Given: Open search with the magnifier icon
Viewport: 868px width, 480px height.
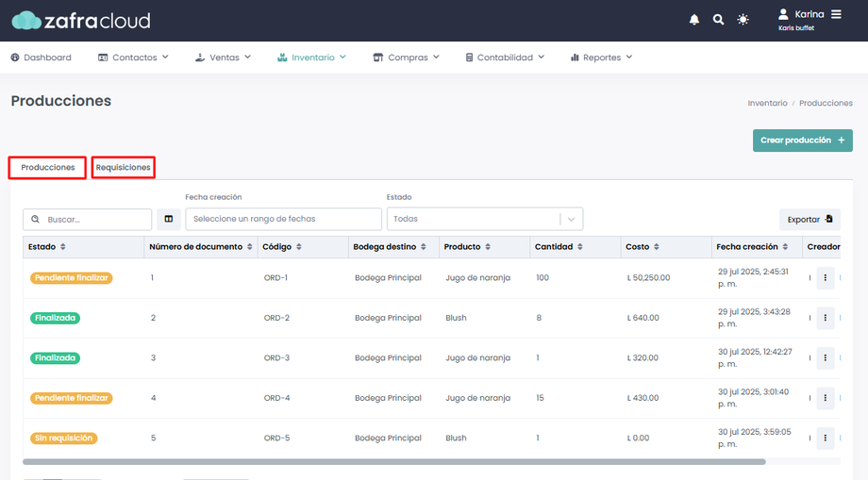Looking at the screenshot, I should 719,20.
